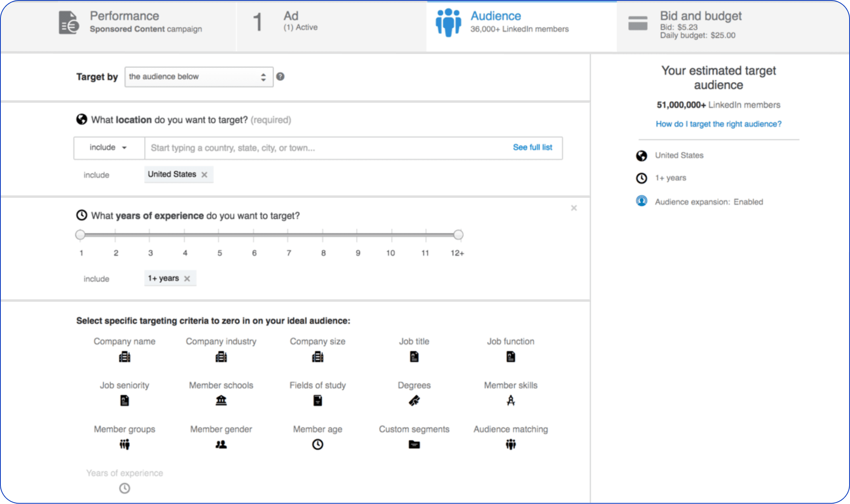Open the Custom segments folder icon
This screenshot has height=504, width=850.
point(414,444)
